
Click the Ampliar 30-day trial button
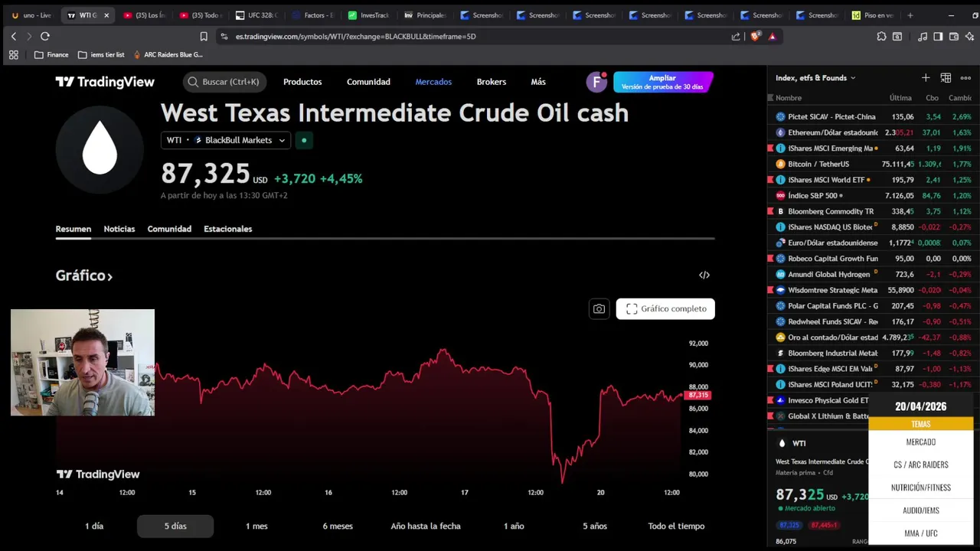(x=663, y=82)
